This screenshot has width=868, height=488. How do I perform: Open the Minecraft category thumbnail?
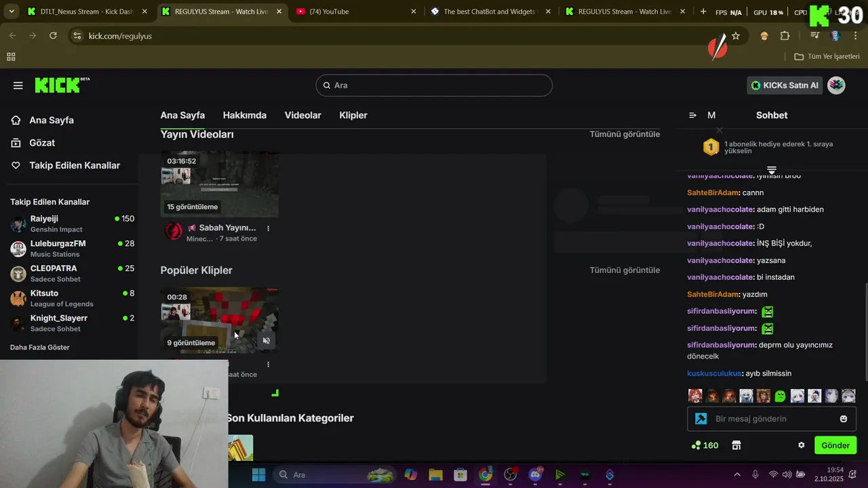pyautogui.click(x=241, y=448)
